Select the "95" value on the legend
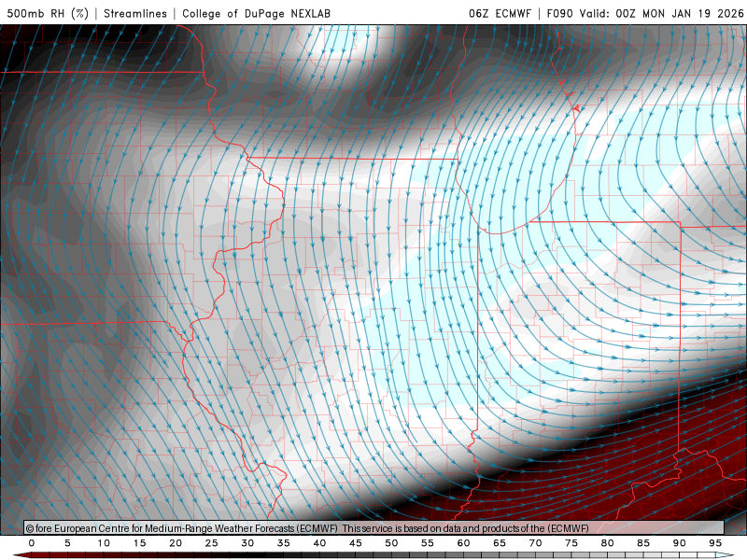The width and height of the screenshot is (747, 560). click(x=715, y=543)
